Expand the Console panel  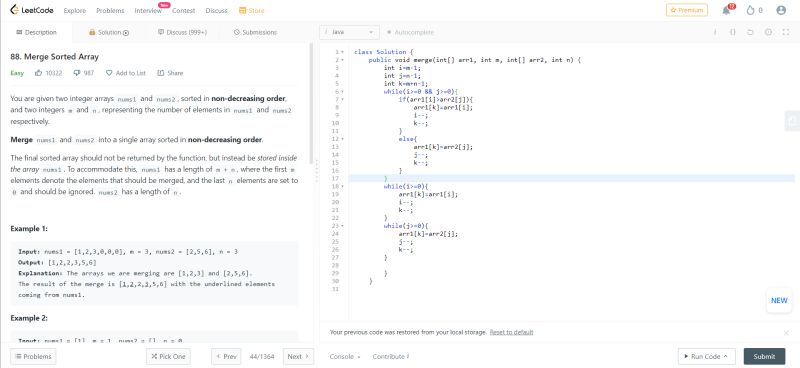pyautogui.click(x=345, y=357)
